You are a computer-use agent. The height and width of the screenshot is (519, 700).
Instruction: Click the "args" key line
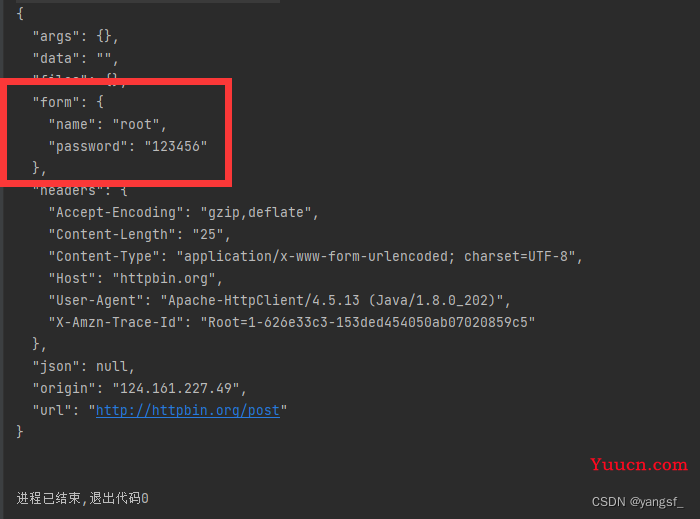coord(75,36)
